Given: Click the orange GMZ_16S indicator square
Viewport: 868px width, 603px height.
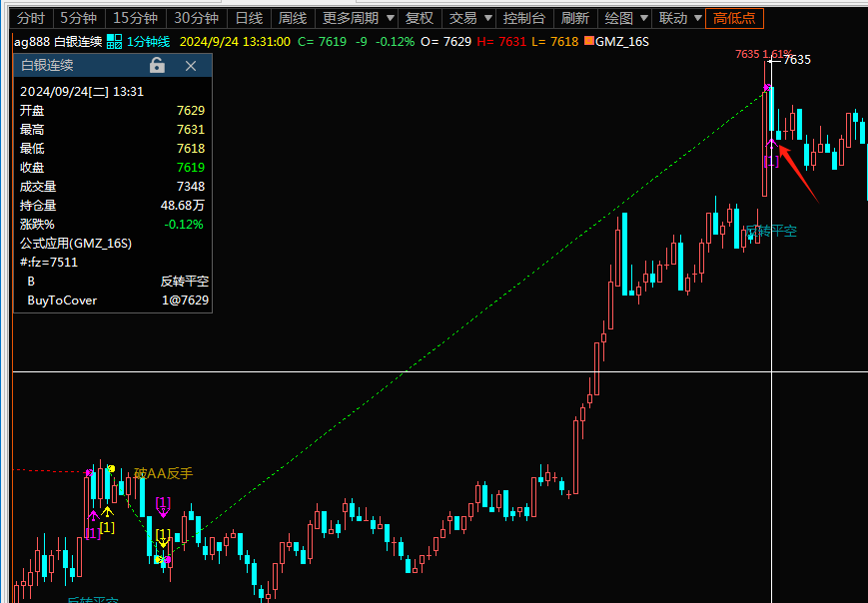Looking at the screenshot, I should point(589,40).
